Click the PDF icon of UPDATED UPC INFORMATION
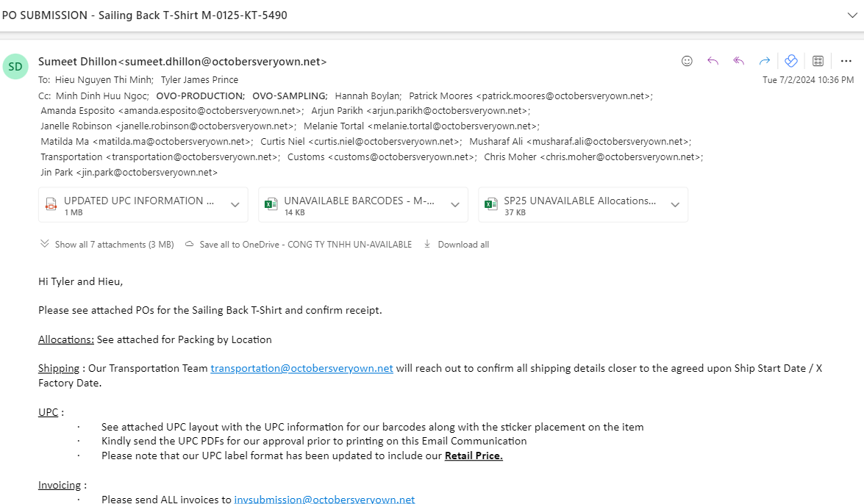The image size is (864, 504). pos(51,205)
